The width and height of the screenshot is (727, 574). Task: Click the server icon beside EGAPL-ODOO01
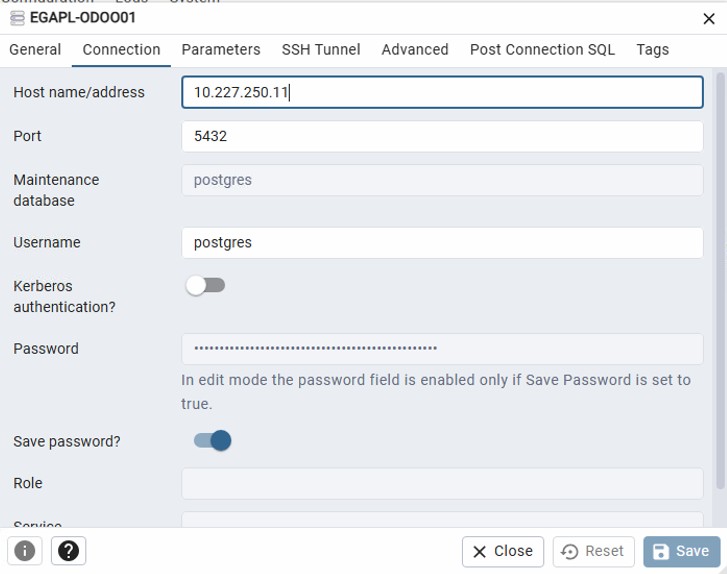(x=17, y=18)
